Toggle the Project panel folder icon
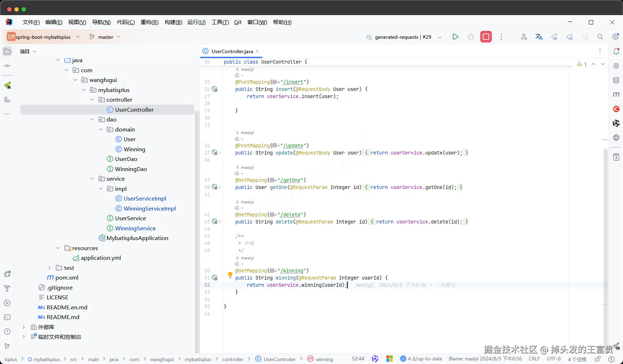 coord(7,51)
